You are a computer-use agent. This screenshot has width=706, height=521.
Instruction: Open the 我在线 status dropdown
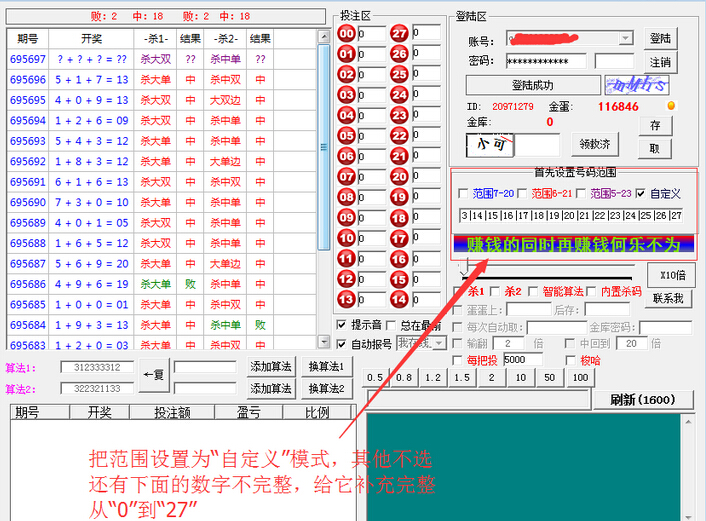[x=439, y=344]
